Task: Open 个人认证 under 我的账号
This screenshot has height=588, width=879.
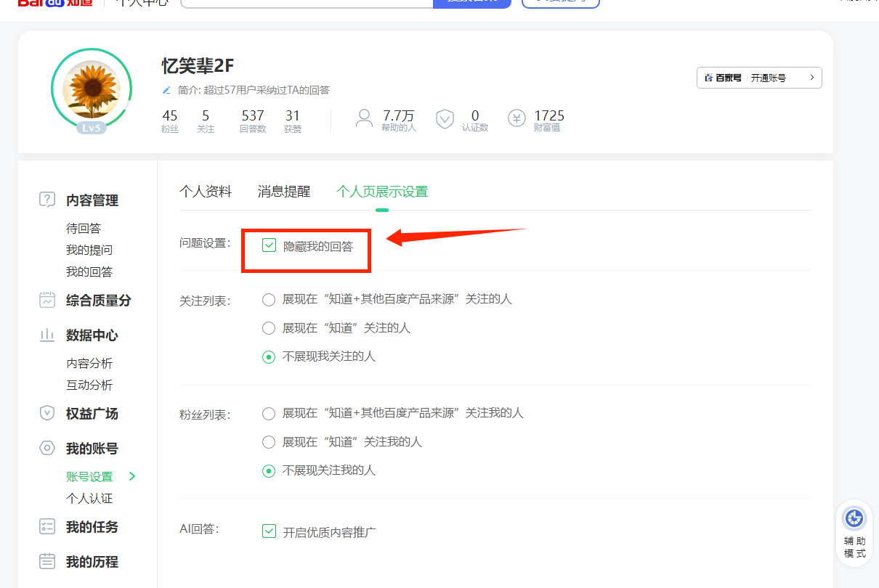Action: tap(89, 499)
